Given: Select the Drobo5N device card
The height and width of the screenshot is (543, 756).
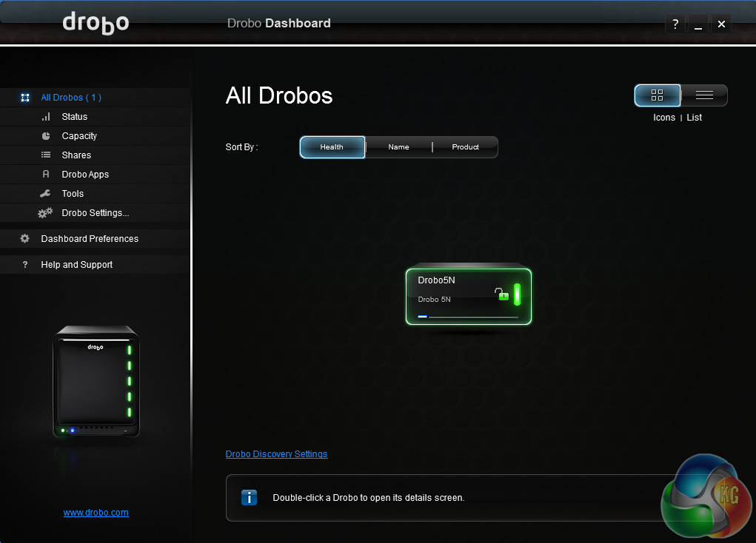Looking at the screenshot, I should pos(469,297).
